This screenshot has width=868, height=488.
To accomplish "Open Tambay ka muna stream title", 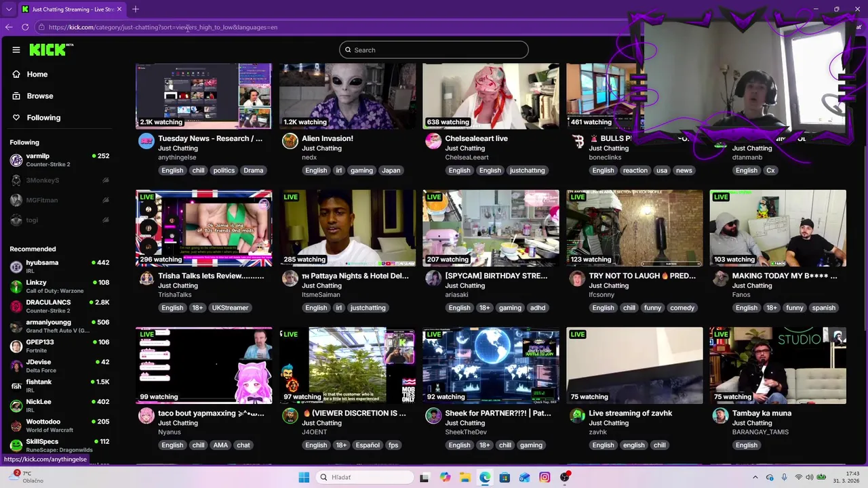I will tap(762, 413).
